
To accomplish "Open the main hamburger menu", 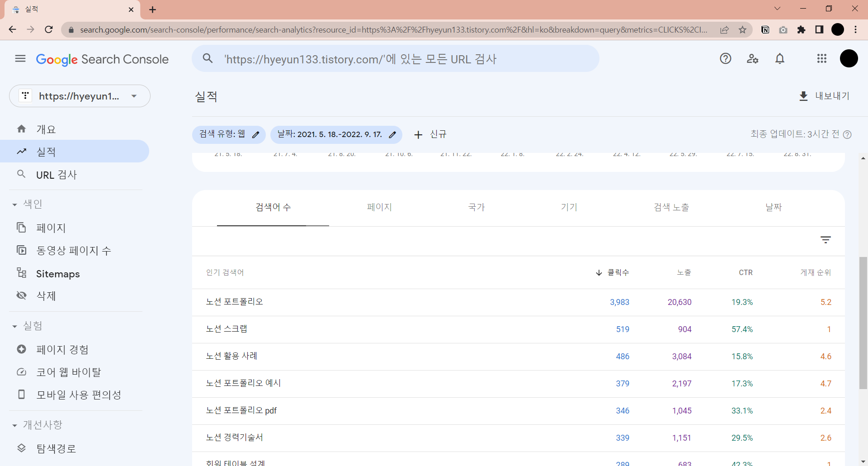I will [x=20, y=59].
